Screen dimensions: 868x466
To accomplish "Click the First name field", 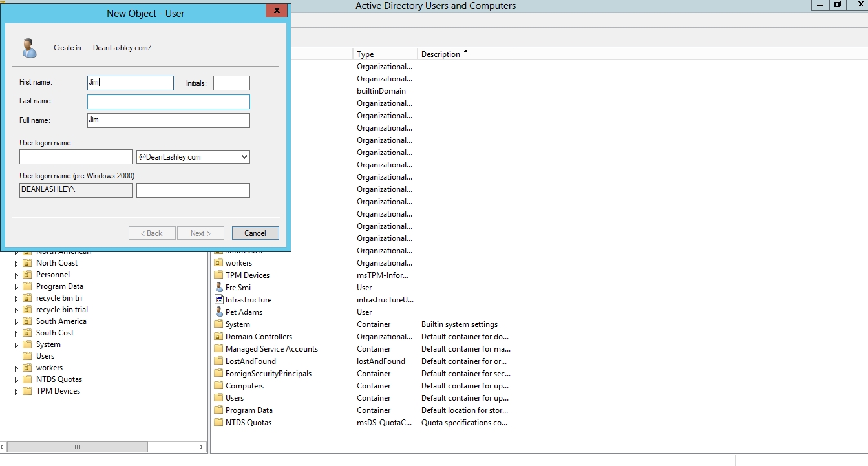I will click(x=131, y=83).
